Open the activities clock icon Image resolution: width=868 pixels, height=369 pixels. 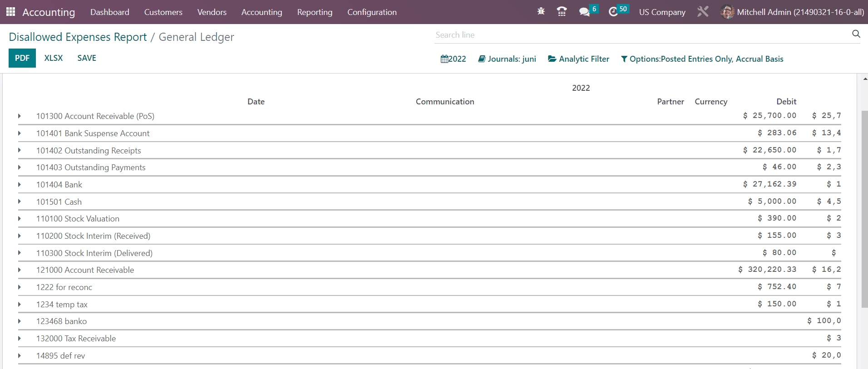pyautogui.click(x=613, y=12)
